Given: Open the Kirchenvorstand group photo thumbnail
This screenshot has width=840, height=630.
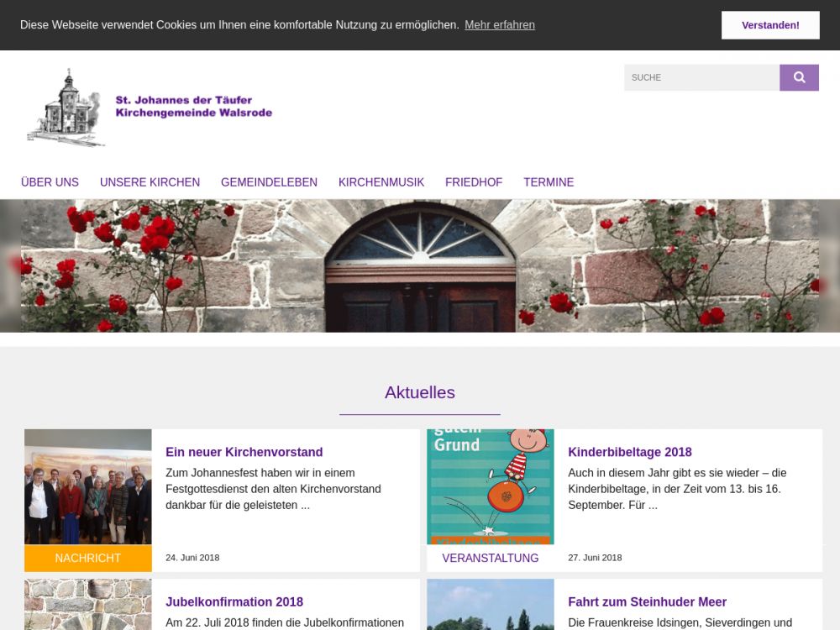Looking at the screenshot, I should [88, 486].
